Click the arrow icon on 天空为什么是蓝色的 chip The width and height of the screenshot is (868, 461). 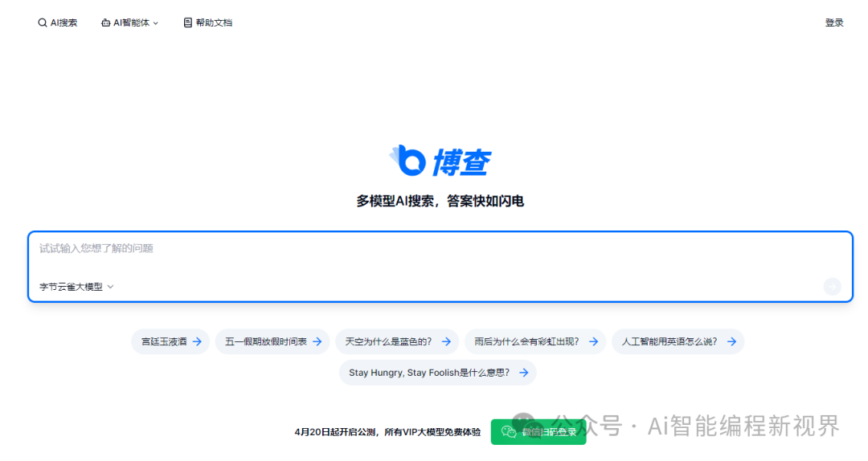pos(446,341)
